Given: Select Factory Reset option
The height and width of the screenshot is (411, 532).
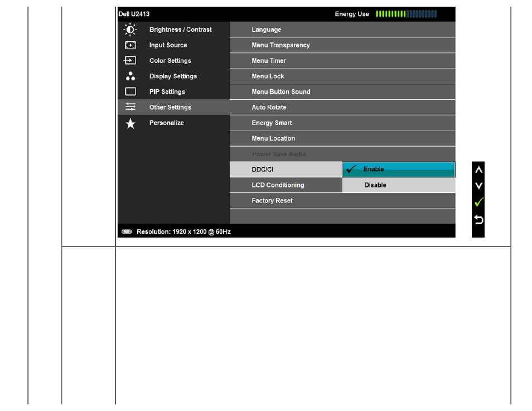Looking at the screenshot, I should [342, 201].
